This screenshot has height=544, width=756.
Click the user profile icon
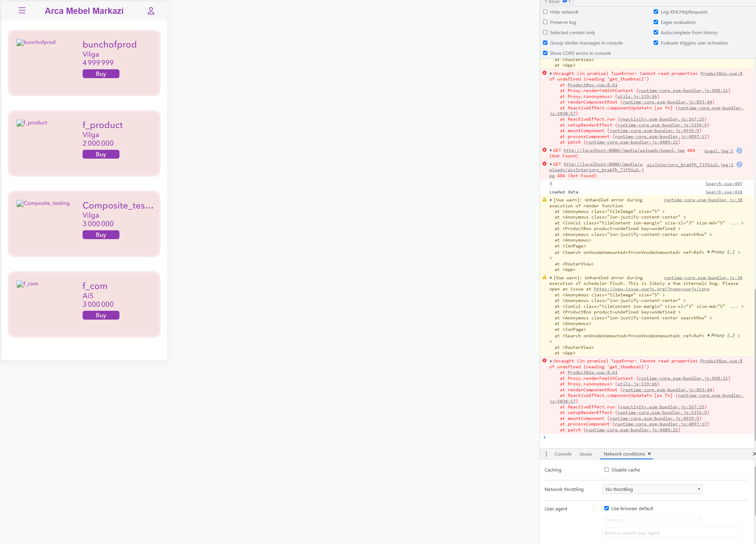[x=151, y=10]
